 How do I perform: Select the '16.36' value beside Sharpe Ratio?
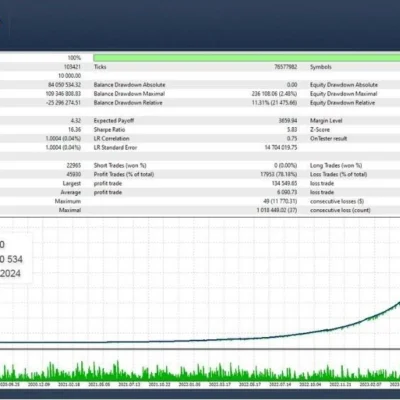coord(75,130)
